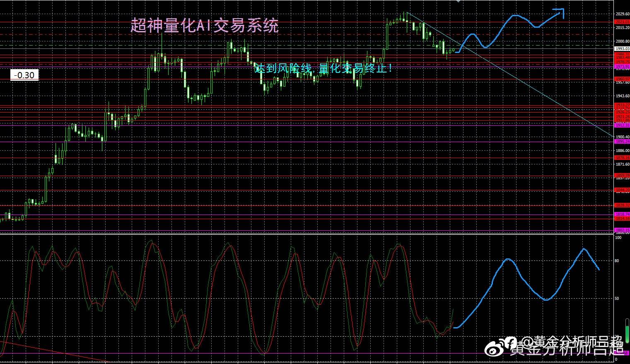Click the 2000.80 axis price
Screen dimensions: 630x364
[x=623, y=41]
